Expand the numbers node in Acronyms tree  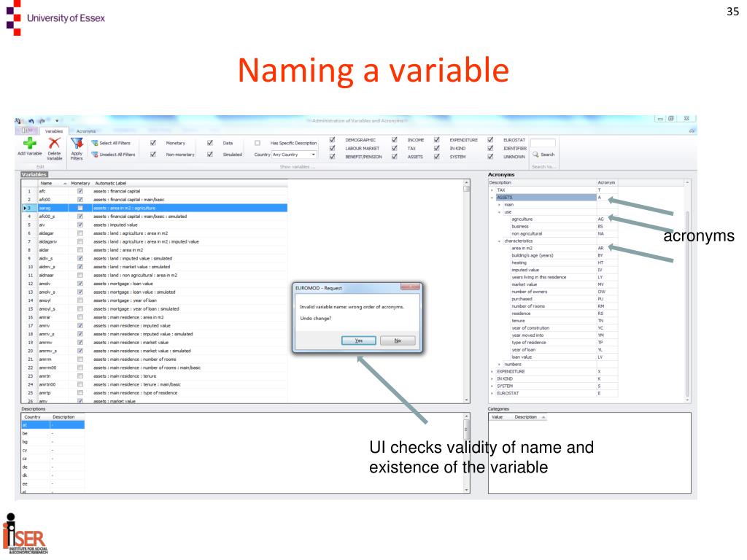click(499, 365)
